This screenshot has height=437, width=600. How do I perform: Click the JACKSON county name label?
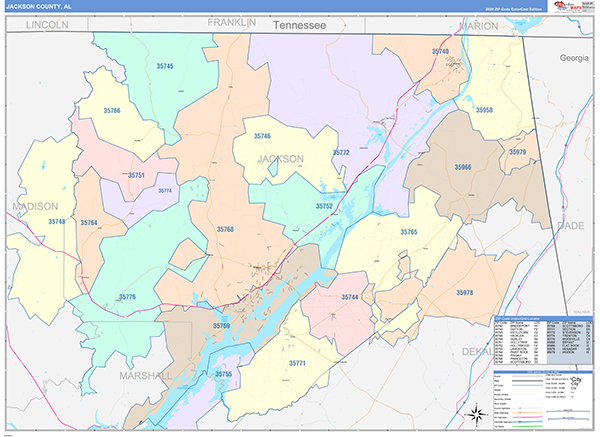[x=280, y=159]
